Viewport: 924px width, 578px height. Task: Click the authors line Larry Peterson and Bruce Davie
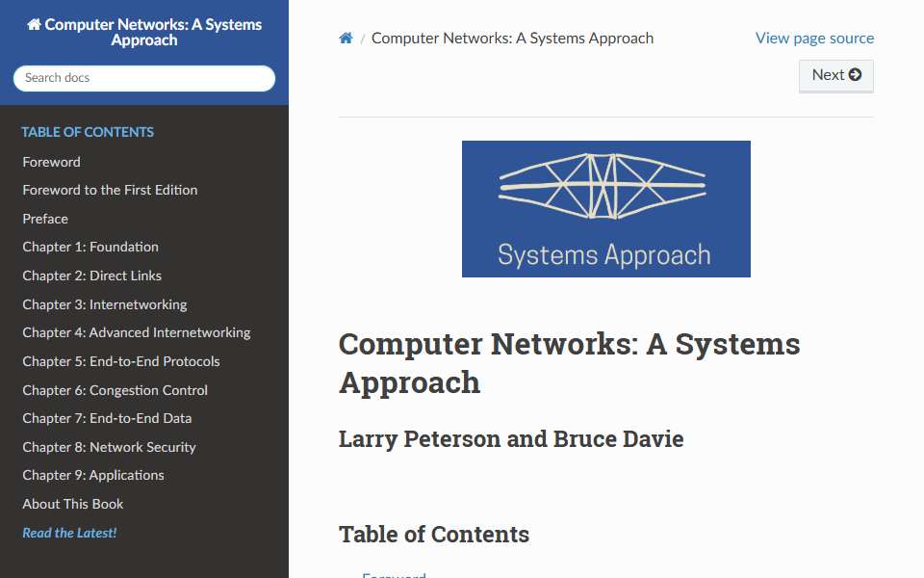point(511,439)
